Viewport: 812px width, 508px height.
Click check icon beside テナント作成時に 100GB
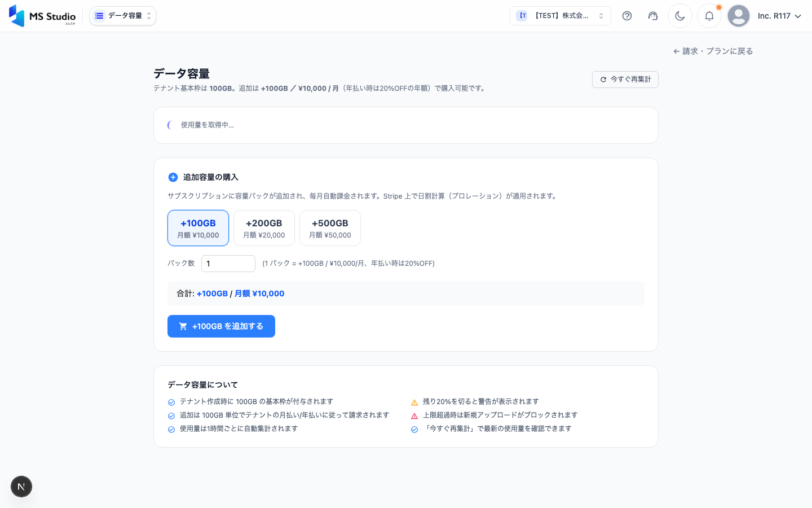171,402
